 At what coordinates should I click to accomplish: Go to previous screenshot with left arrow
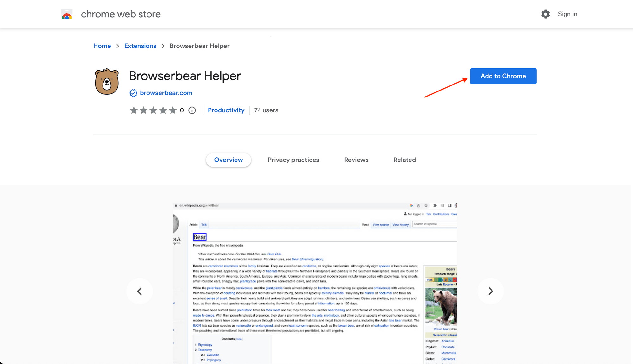point(140,291)
